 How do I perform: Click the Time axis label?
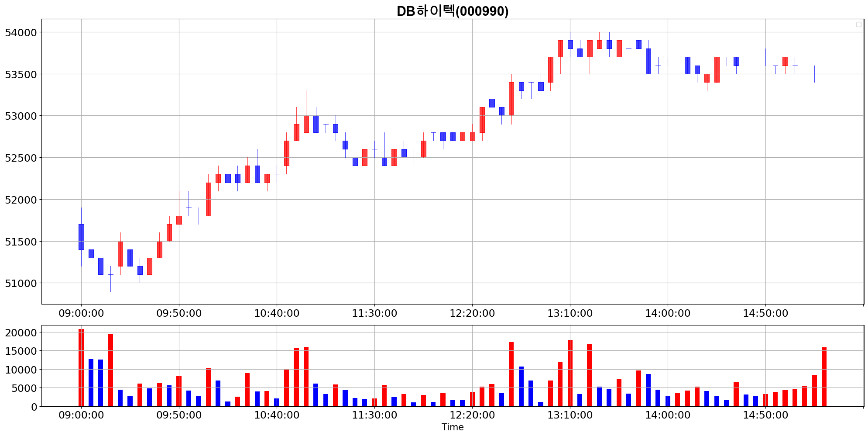click(x=453, y=427)
